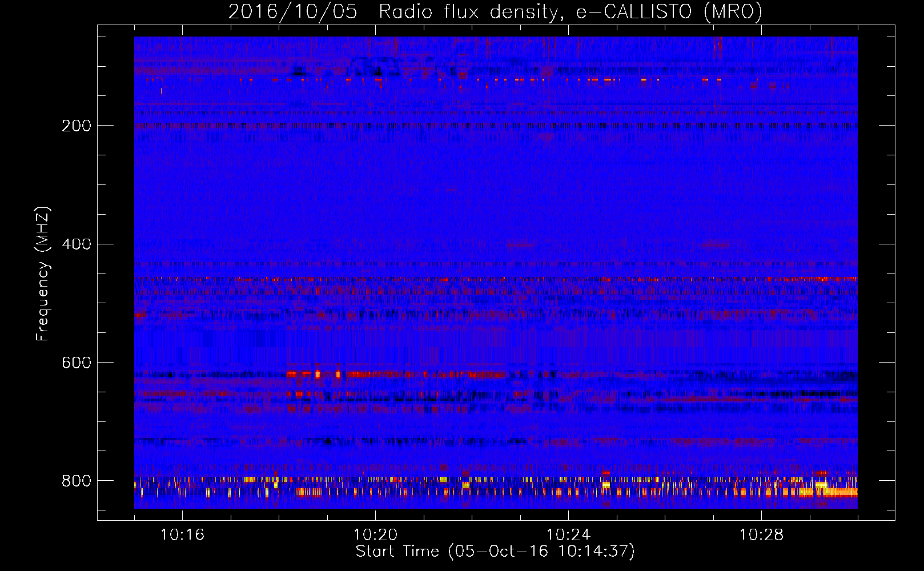Click the 200 frequency tick label

coord(77,126)
